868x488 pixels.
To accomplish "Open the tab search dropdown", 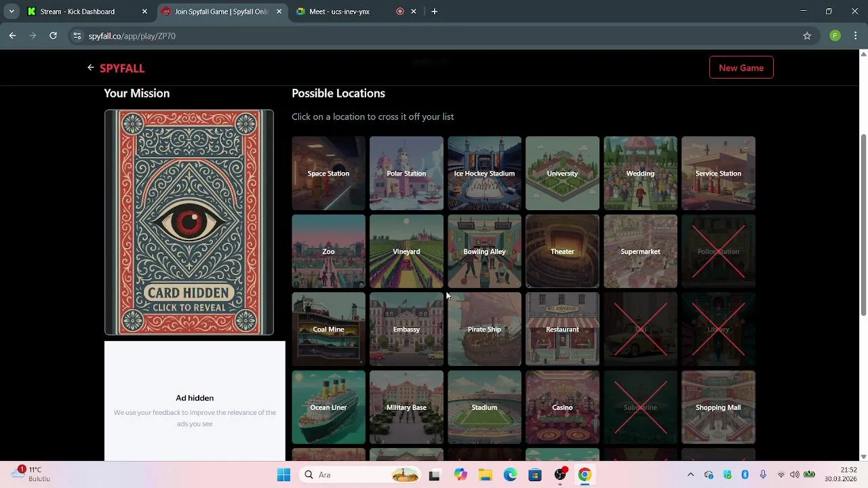I will (11, 12).
